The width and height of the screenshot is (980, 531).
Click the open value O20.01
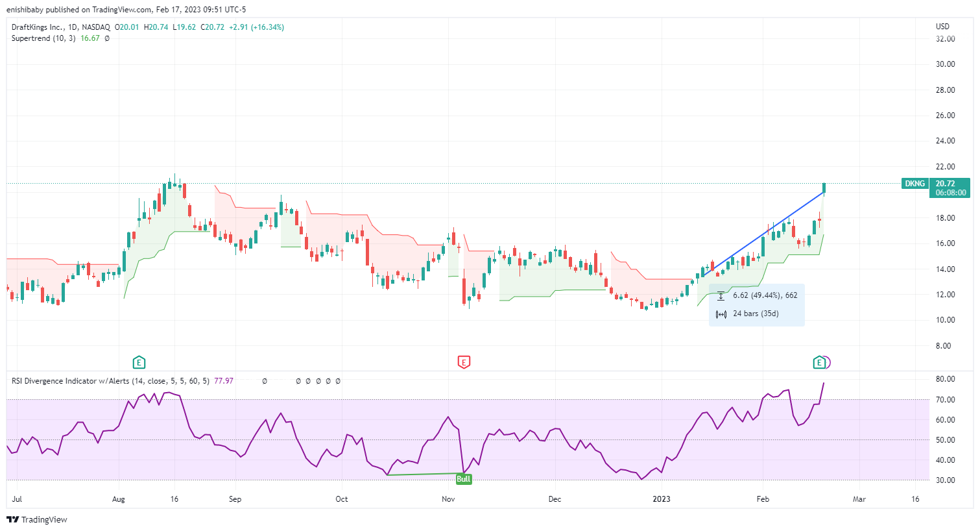126,27
